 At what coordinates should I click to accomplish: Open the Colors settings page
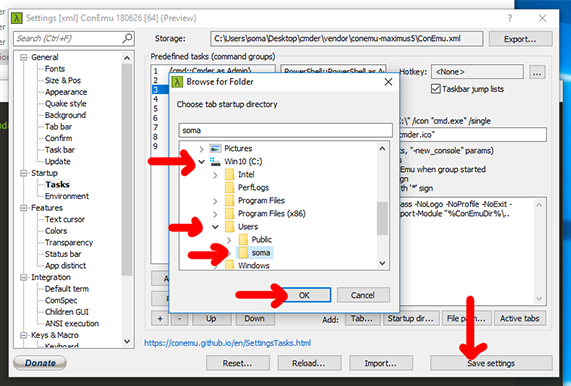tap(56, 231)
